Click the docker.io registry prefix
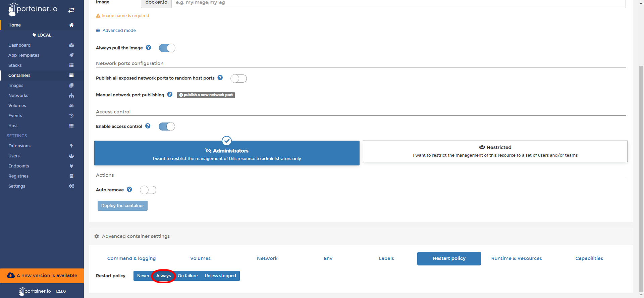Screen dimensions: 644x298 pos(156,3)
